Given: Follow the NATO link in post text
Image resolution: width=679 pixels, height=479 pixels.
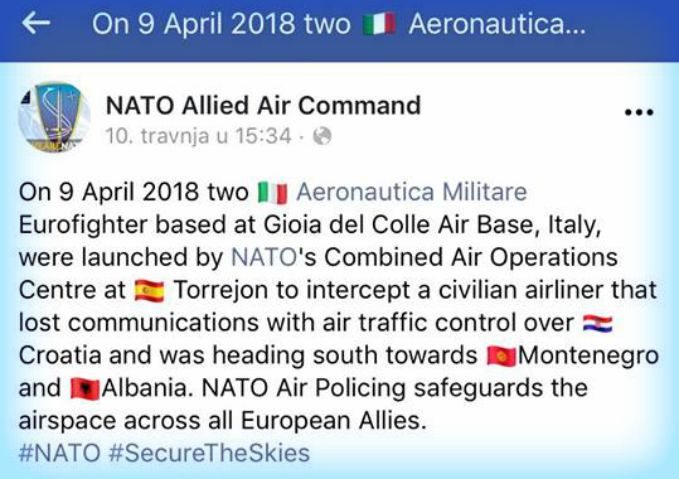Looking at the screenshot, I should [264, 257].
